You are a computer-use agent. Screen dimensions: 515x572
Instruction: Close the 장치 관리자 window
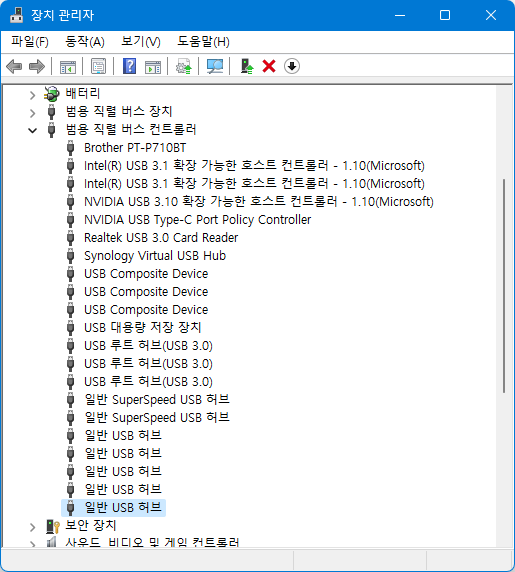491,15
